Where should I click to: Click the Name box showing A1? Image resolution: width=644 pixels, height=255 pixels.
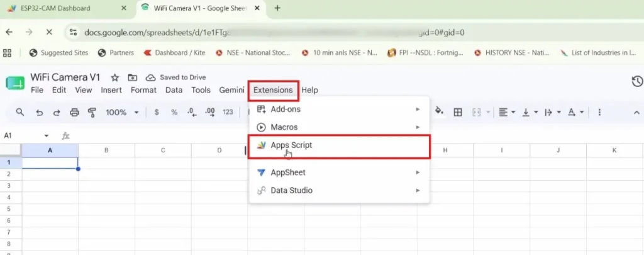[x=21, y=136]
